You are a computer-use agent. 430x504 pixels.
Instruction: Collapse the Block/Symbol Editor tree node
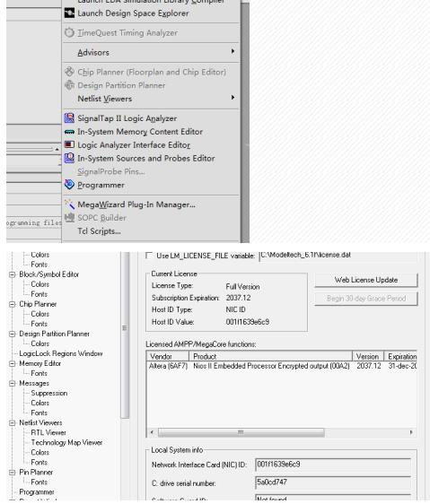click(13, 274)
